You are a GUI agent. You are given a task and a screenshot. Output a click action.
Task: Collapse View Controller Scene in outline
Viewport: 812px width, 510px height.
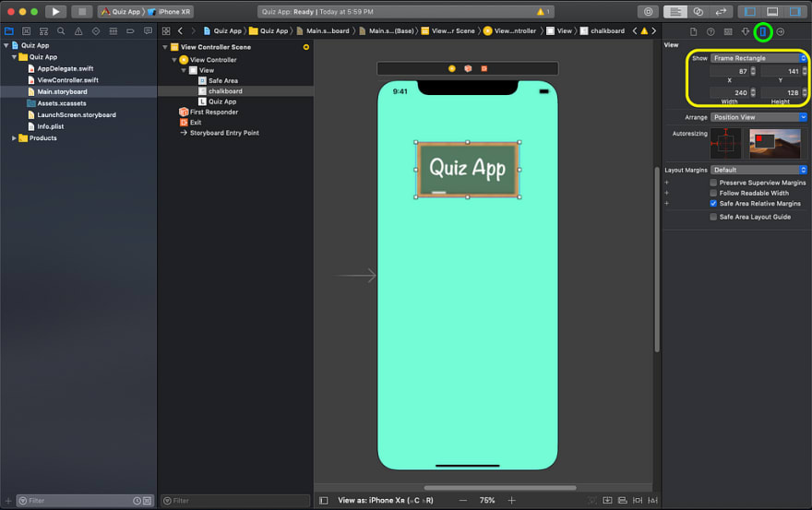point(165,47)
